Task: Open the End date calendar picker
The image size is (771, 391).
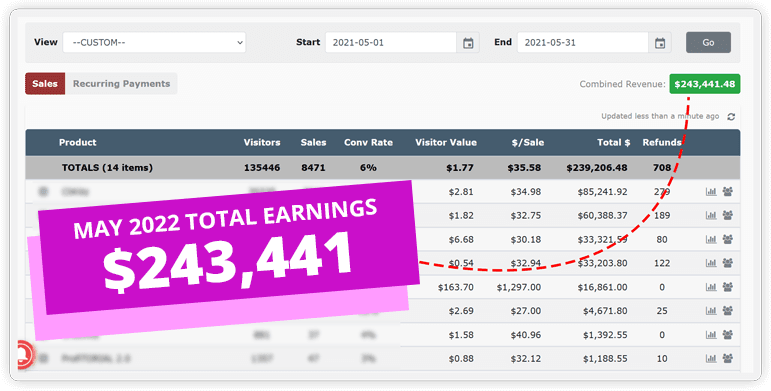Action: (x=660, y=43)
